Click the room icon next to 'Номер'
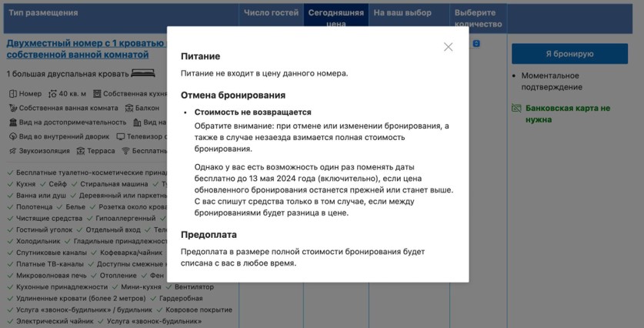This screenshot has width=644, height=328. [x=13, y=94]
